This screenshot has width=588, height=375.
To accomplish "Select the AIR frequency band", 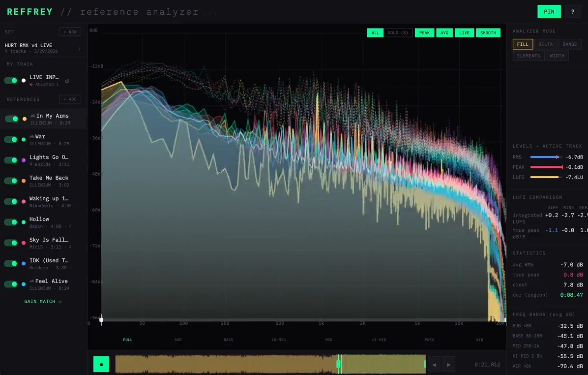I will (x=480, y=340).
